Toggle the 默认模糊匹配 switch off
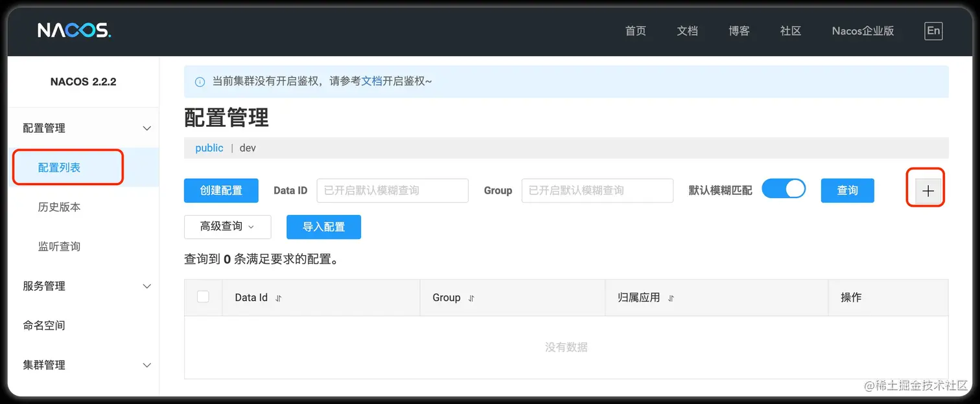 pyautogui.click(x=784, y=189)
